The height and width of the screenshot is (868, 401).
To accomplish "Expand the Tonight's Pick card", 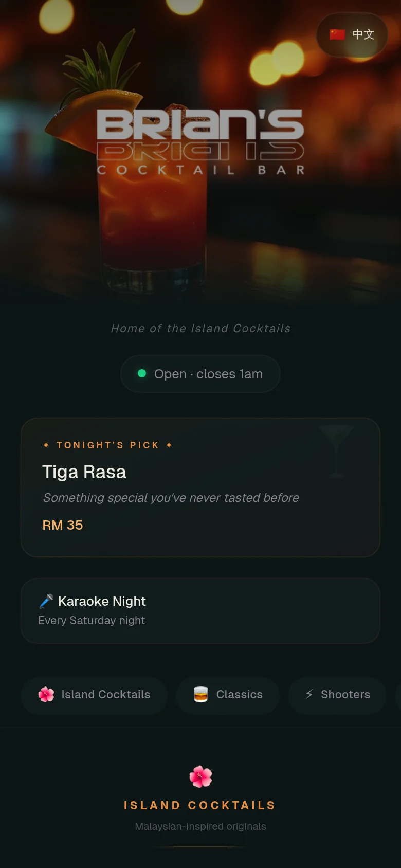I will 200,486.
